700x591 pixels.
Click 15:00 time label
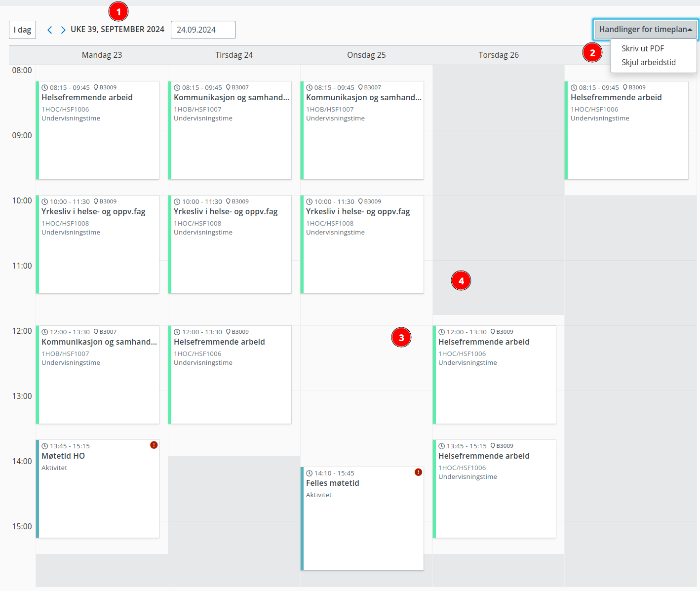click(x=22, y=527)
